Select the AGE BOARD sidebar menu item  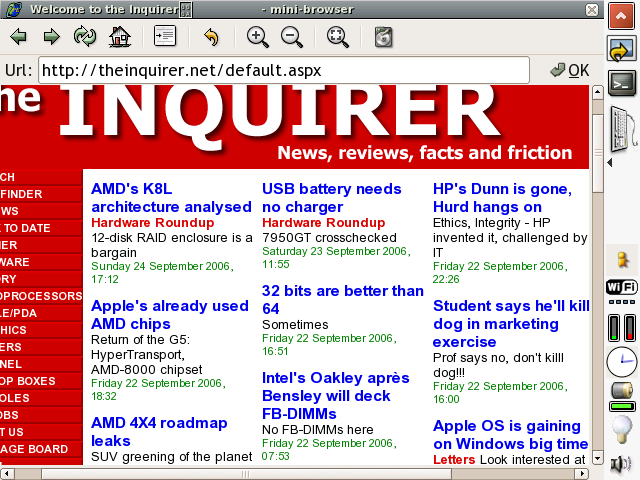(x=41, y=449)
